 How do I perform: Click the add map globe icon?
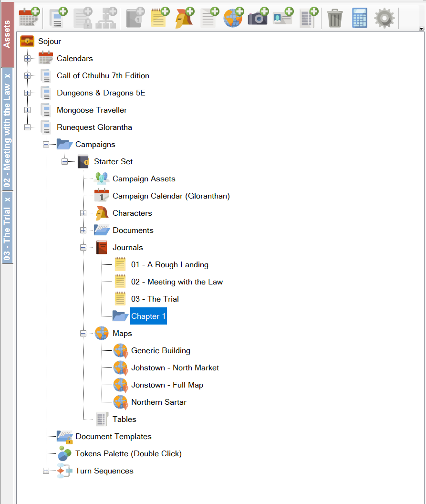pyautogui.click(x=233, y=18)
